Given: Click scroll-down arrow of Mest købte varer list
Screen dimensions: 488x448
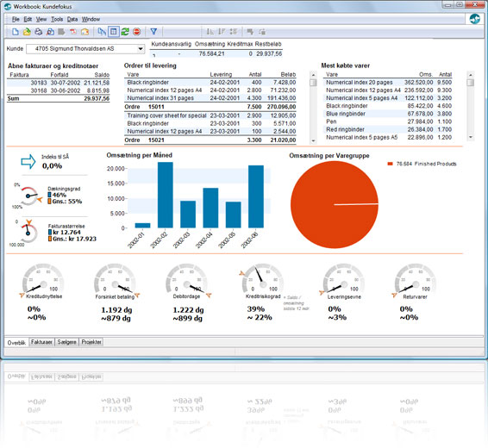Looking at the screenshot, I should [471, 137].
